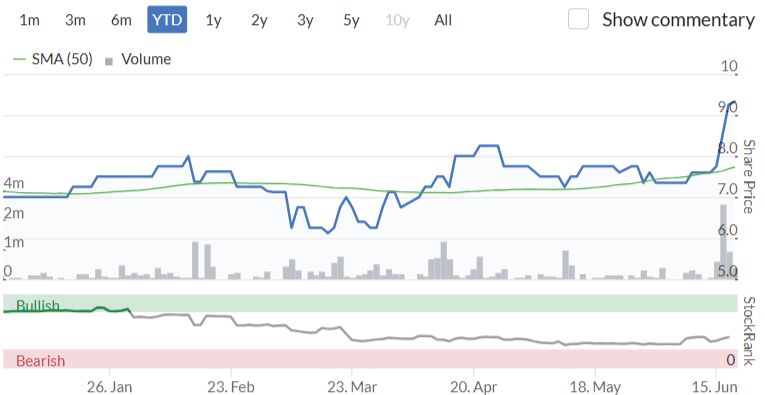Click the 20. Apr date label

tap(473, 387)
